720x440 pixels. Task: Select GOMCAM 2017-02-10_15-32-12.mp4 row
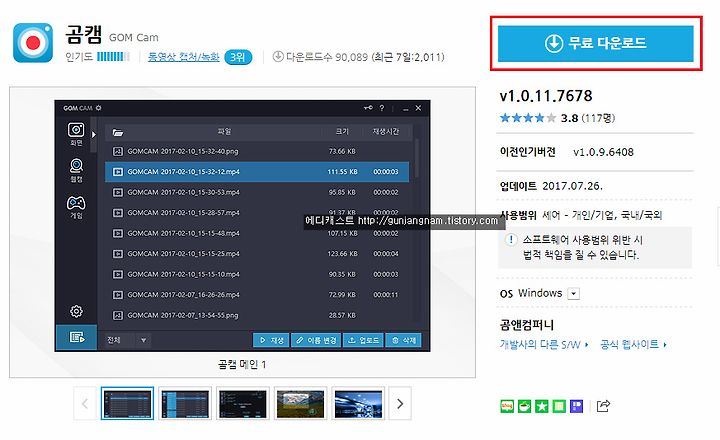point(257,172)
